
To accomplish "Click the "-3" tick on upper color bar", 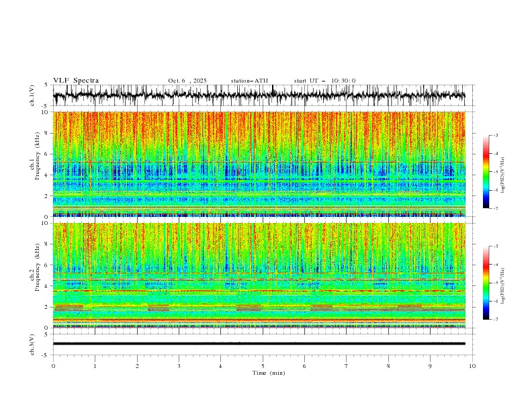I will pyautogui.click(x=495, y=135).
